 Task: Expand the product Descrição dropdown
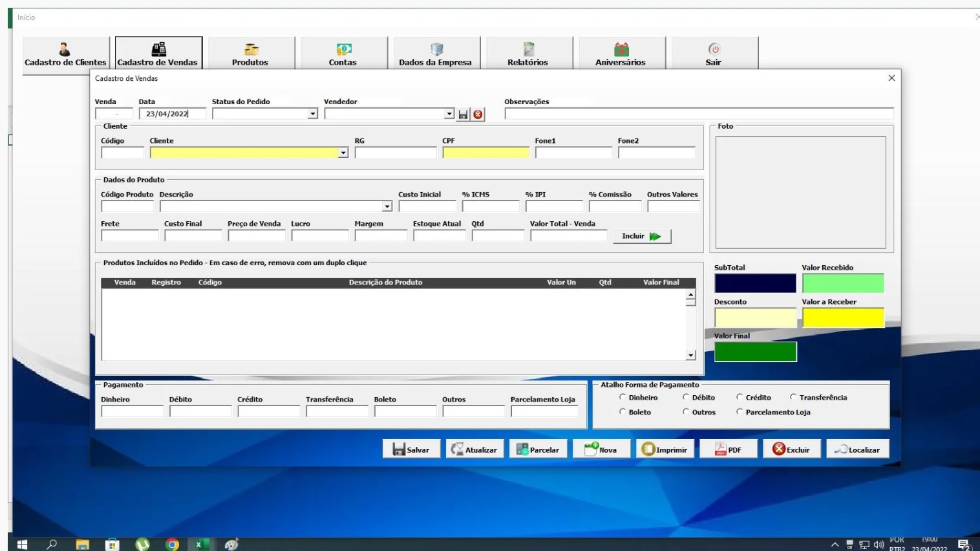pyautogui.click(x=387, y=206)
